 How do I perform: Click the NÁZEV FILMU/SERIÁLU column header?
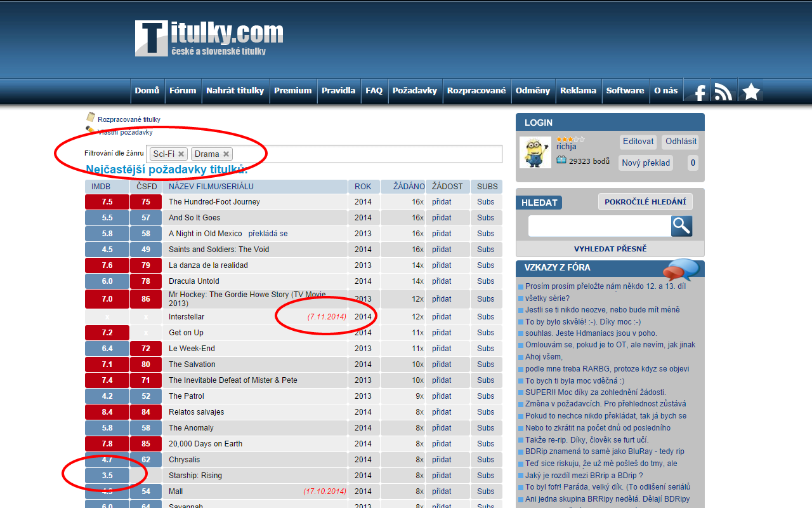(255, 187)
